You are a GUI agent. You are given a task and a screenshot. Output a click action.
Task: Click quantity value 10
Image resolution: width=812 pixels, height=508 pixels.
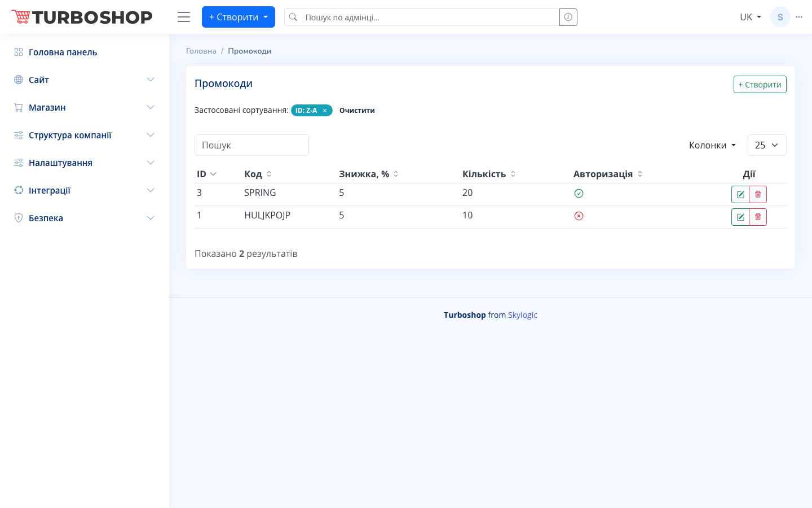(x=467, y=215)
